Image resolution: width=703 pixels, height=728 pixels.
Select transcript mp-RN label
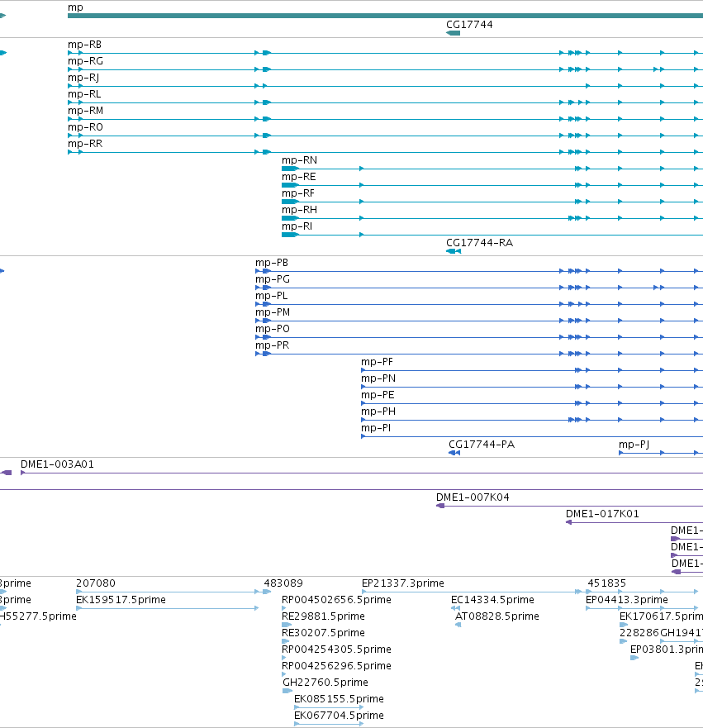click(299, 160)
